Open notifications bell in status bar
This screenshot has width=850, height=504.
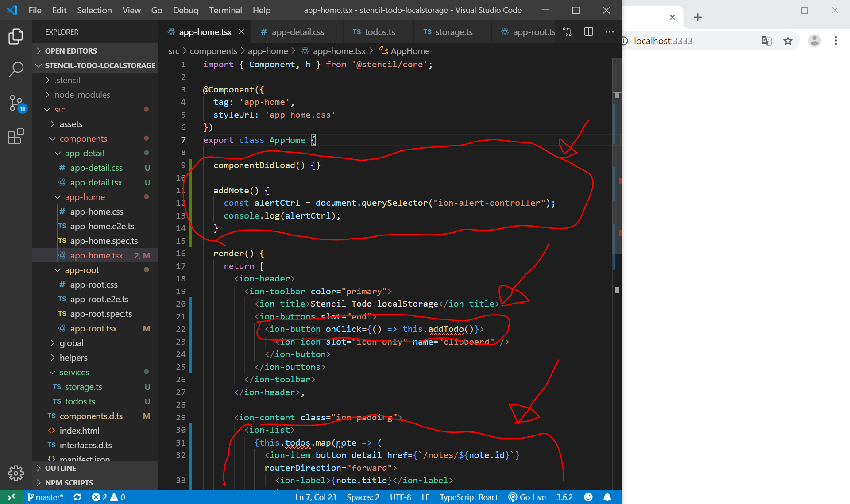click(x=607, y=497)
